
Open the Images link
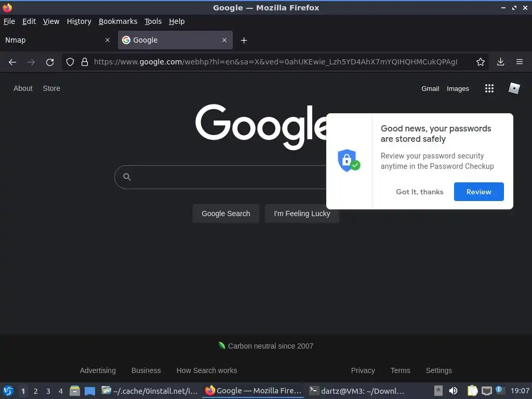coord(458,88)
